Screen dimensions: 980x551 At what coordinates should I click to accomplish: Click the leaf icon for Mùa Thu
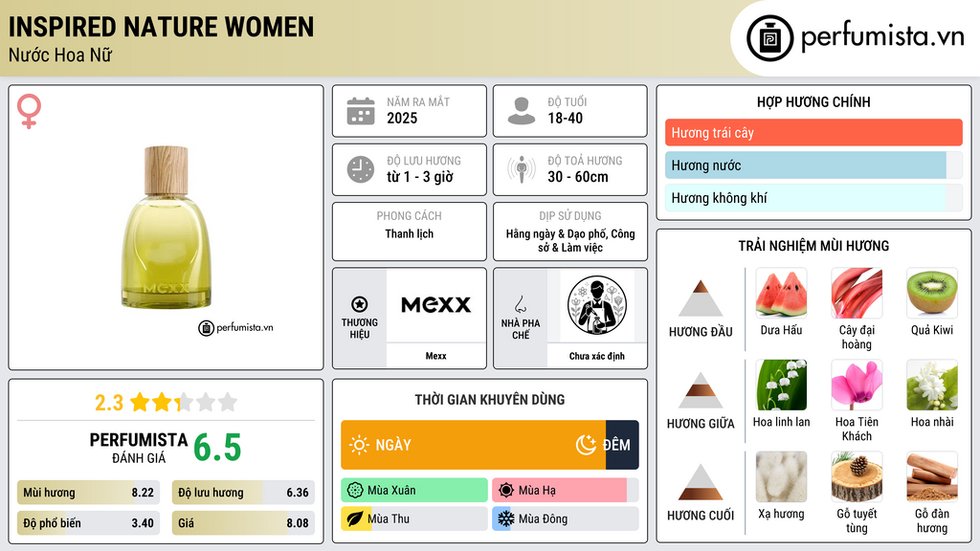pyautogui.click(x=354, y=518)
